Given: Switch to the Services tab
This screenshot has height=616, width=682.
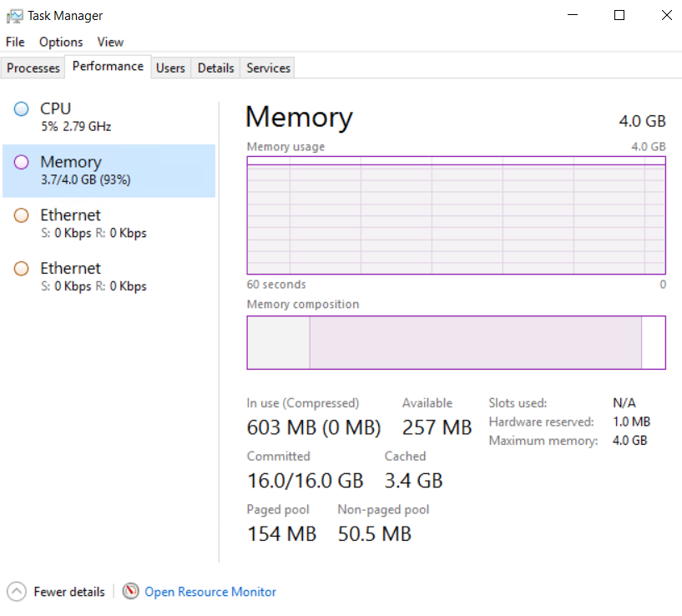Looking at the screenshot, I should [x=267, y=68].
